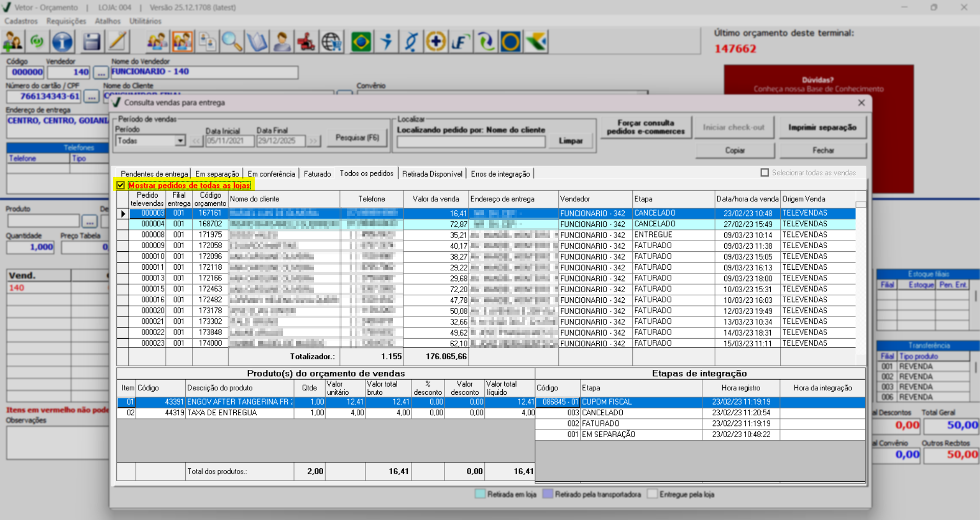The width and height of the screenshot is (980, 520).
Task: Select order row 000008 in the sales grid
Action: point(153,235)
